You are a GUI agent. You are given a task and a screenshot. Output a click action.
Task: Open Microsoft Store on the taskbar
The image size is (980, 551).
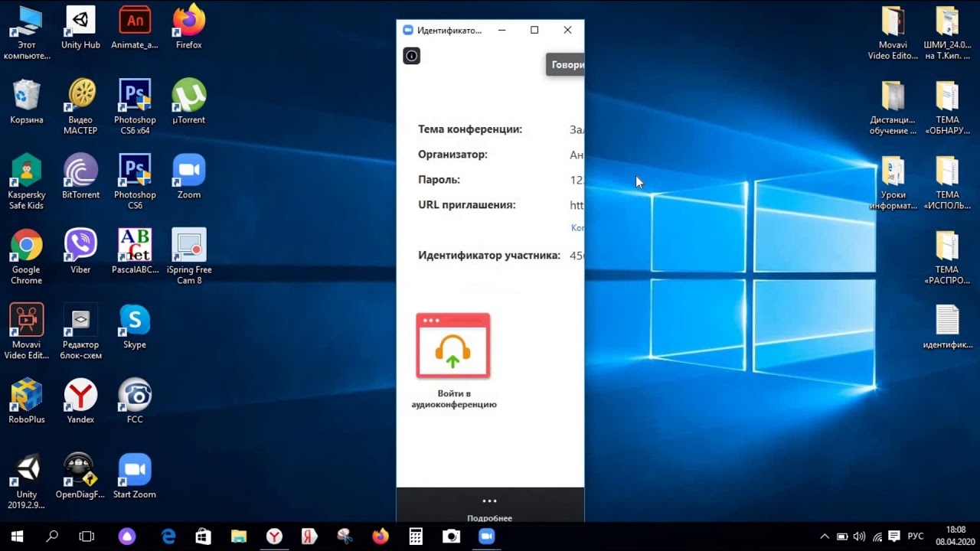pyautogui.click(x=203, y=536)
